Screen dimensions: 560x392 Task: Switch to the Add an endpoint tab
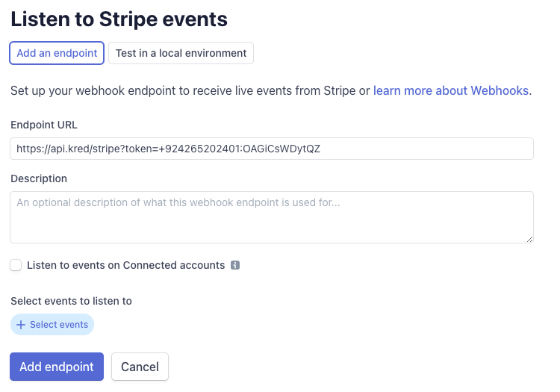pos(57,53)
